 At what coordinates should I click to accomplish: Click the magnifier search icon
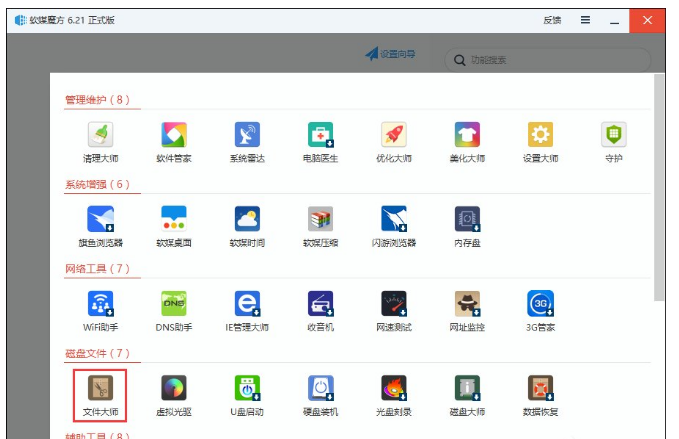[x=459, y=60]
